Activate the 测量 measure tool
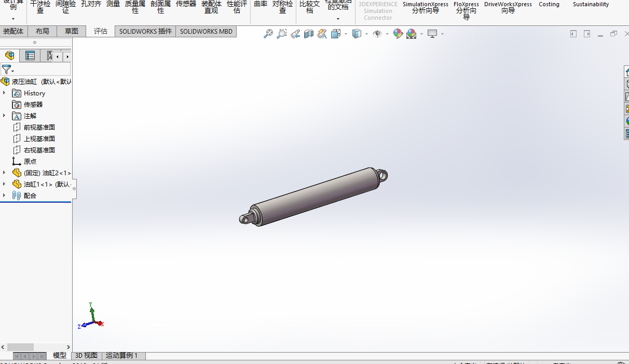629x364 pixels. [x=113, y=4]
